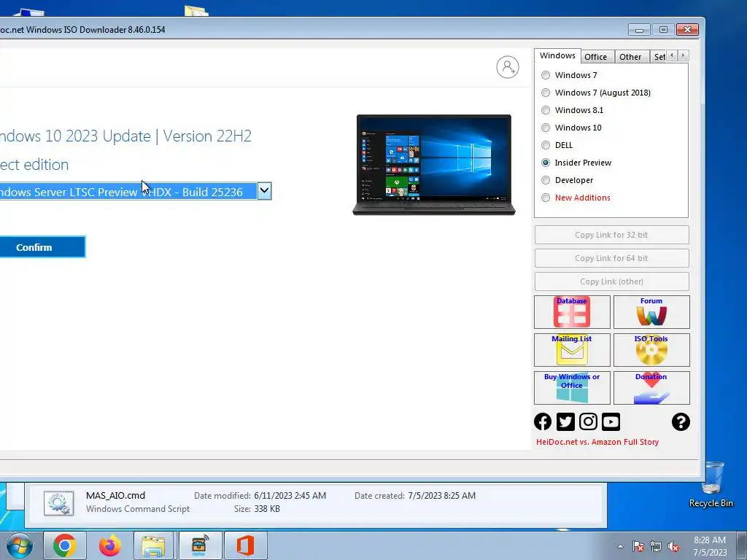Click the taskbar clock showing 8:28 AM

tap(709, 546)
